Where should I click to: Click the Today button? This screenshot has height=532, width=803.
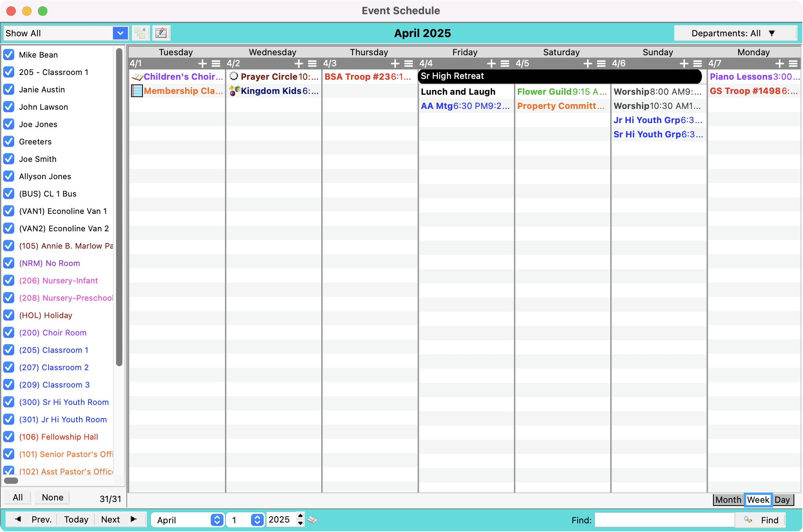(76, 519)
